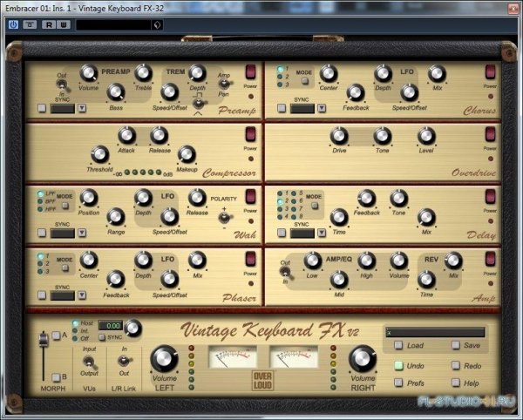Click the Overdrive Drive knob
This screenshot has width=523, height=420.
tap(339, 136)
